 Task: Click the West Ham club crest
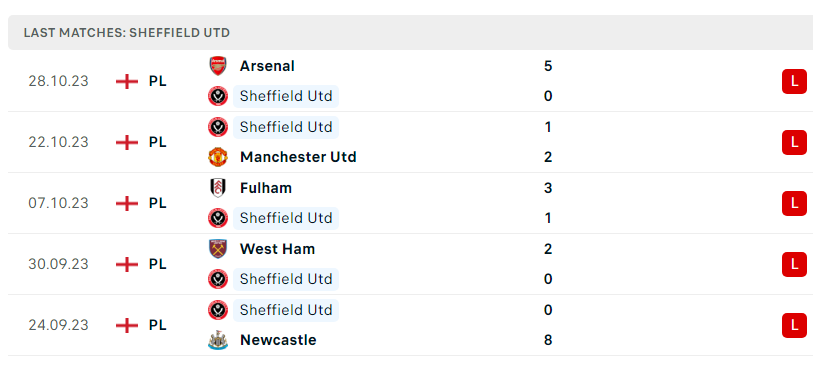pos(218,249)
